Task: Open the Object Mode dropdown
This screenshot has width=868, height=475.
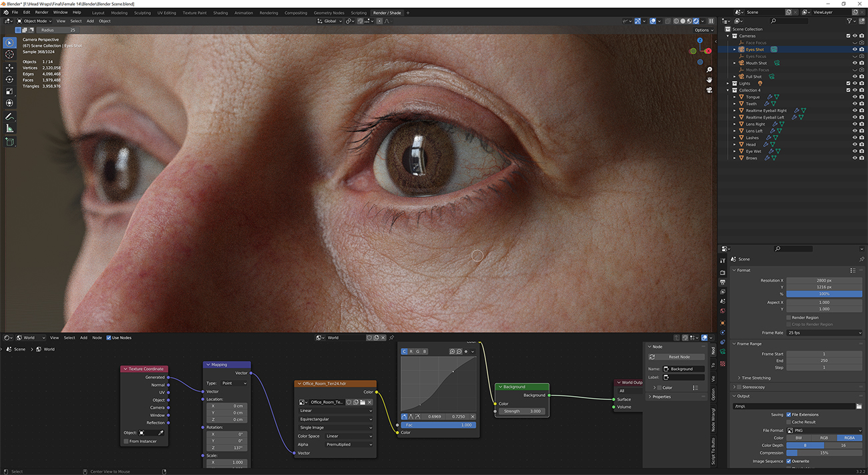Action: pyautogui.click(x=35, y=21)
